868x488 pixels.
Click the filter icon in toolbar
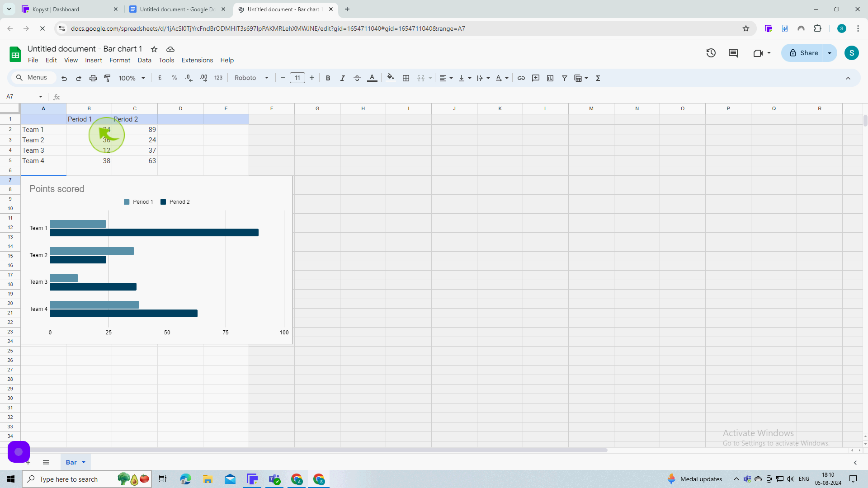click(564, 78)
